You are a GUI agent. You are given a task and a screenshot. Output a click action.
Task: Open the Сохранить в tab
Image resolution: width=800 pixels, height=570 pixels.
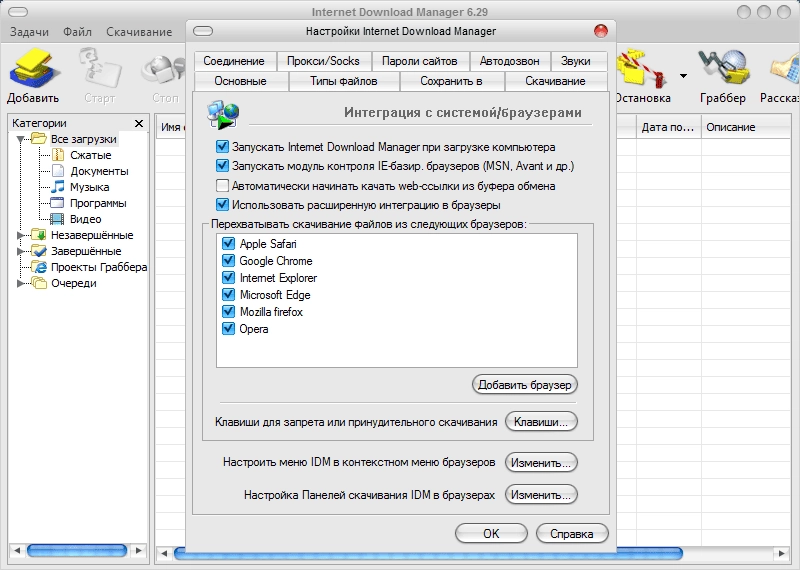(452, 81)
